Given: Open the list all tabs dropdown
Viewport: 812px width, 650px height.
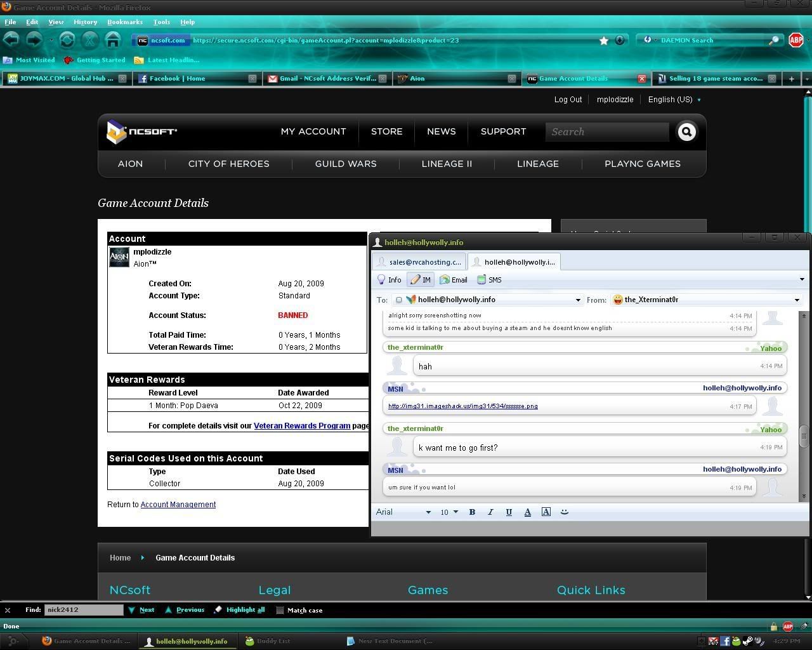Looking at the screenshot, I should click(806, 79).
